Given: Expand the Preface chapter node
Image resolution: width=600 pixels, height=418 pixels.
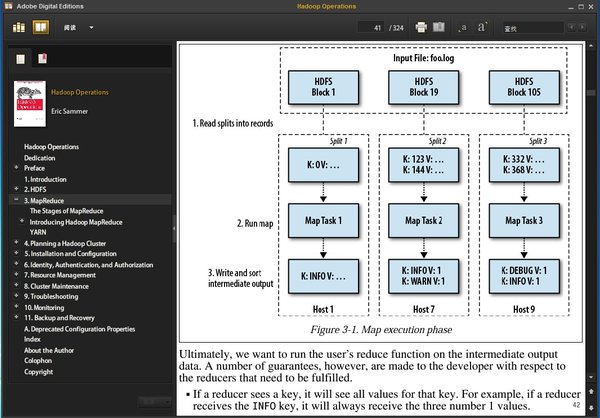Looking at the screenshot, I should pyautogui.click(x=15, y=169).
